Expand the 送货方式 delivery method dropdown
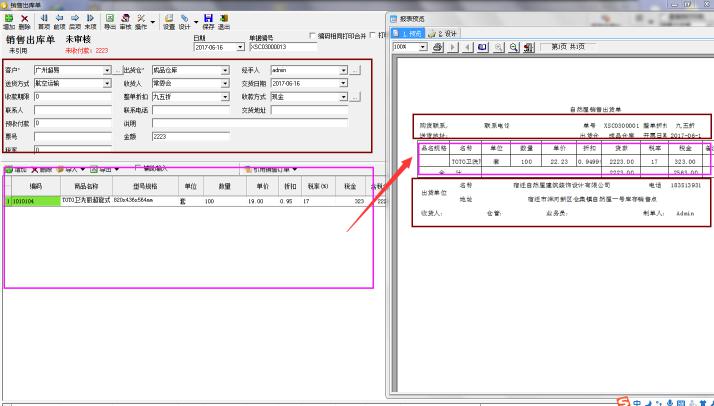 coord(107,84)
